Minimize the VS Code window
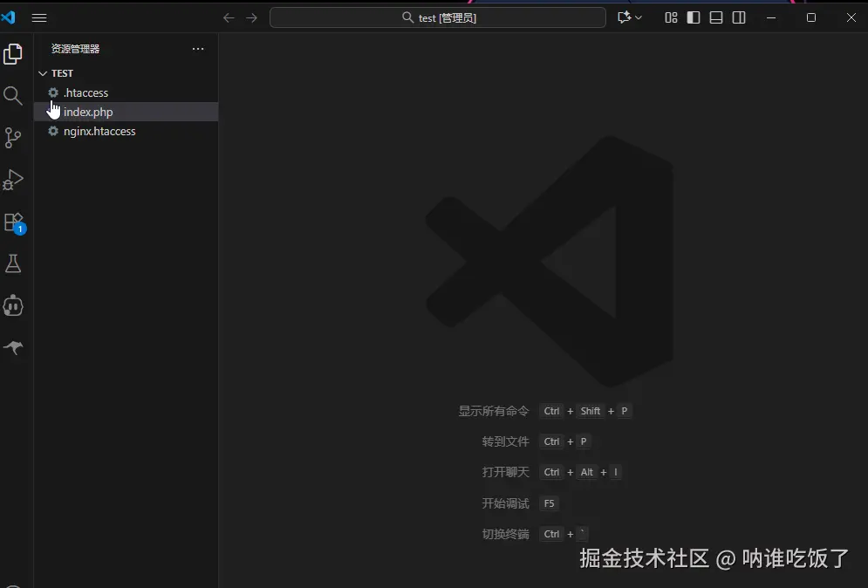Viewport: 868px width, 588px height. (770, 17)
